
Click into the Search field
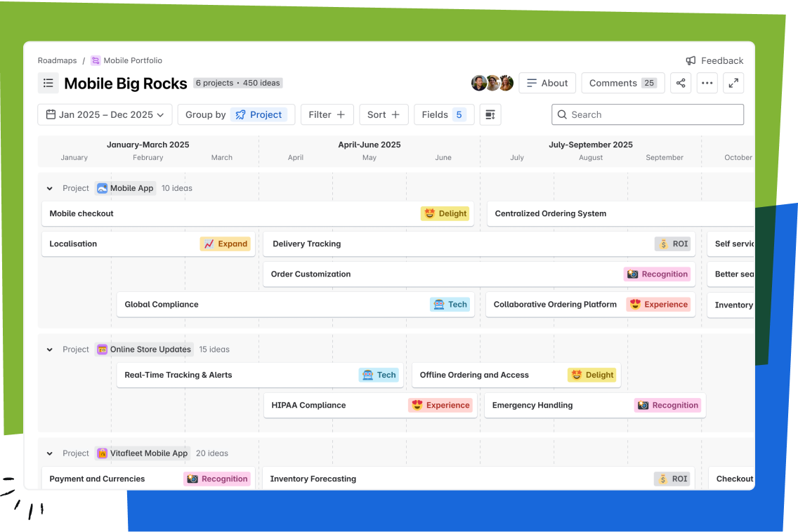[x=648, y=114]
